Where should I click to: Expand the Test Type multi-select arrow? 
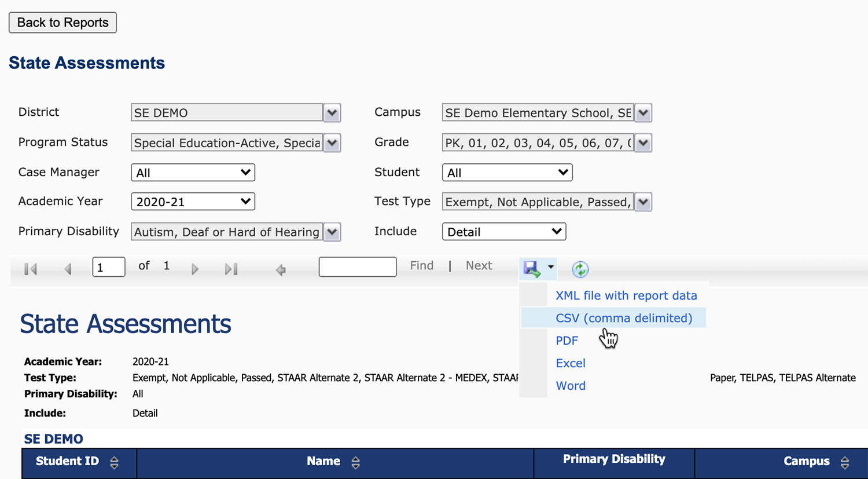tap(643, 202)
